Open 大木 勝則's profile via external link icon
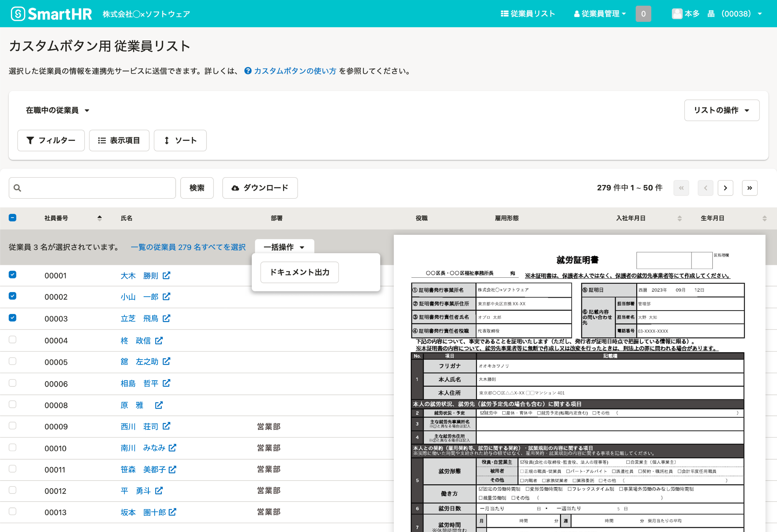The image size is (777, 532). point(166,275)
